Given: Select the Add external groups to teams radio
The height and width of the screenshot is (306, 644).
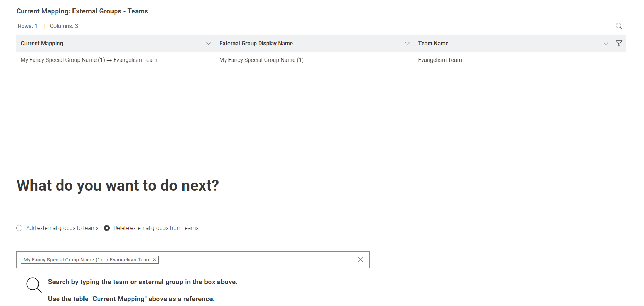Looking at the screenshot, I should [x=19, y=228].
